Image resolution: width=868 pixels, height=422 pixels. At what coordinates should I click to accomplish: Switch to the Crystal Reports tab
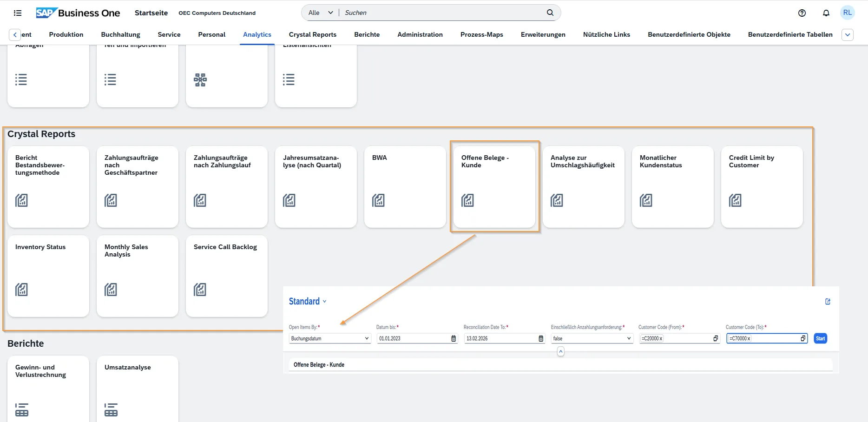pyautogui.click(x=312, y=34)
